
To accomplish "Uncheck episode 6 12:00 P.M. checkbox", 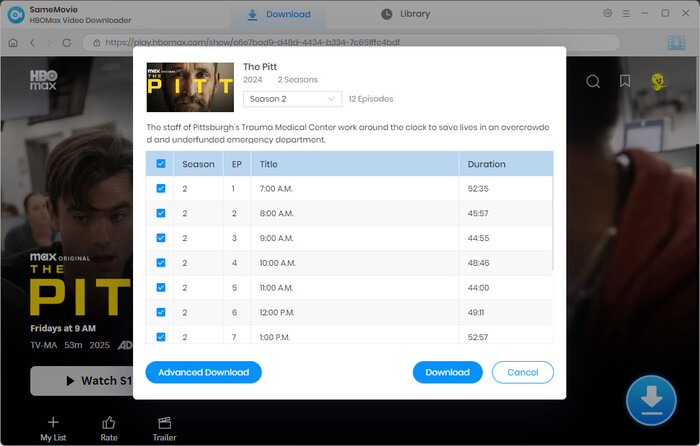I will [161, 312].
